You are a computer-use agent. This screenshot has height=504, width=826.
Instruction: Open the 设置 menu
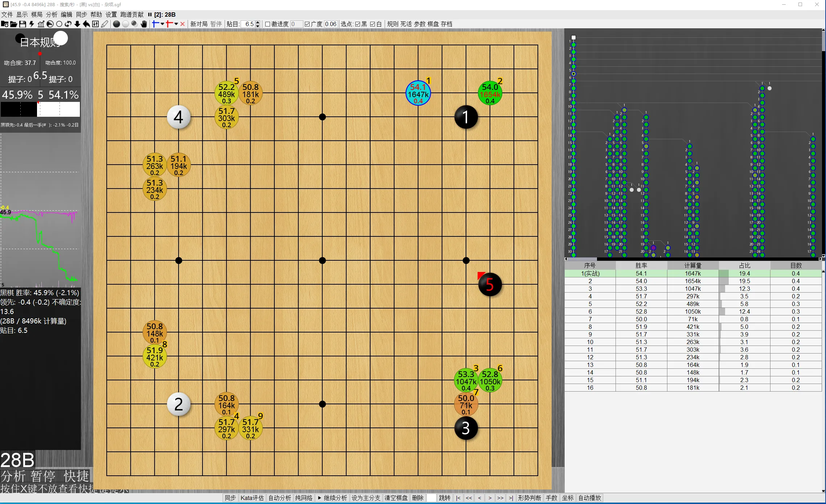[111, 15]
